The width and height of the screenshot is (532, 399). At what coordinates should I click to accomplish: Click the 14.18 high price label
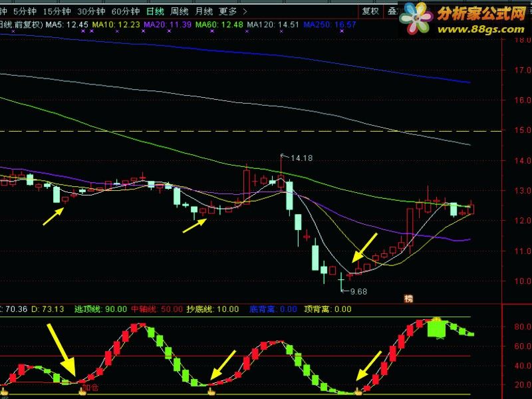[301, 158]
